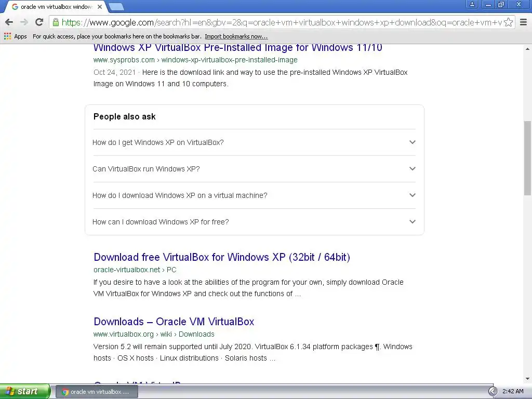Click the www.sysprobs.com URL breadcrumb
The height and width of the screenshot is (399, 532).
[x=195, y=60]
